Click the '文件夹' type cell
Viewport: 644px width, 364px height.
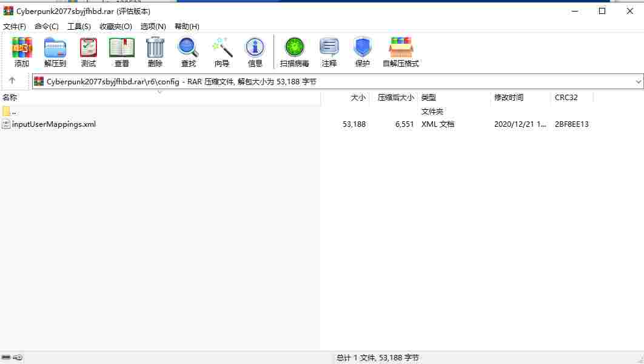click(x=432, y=112)
